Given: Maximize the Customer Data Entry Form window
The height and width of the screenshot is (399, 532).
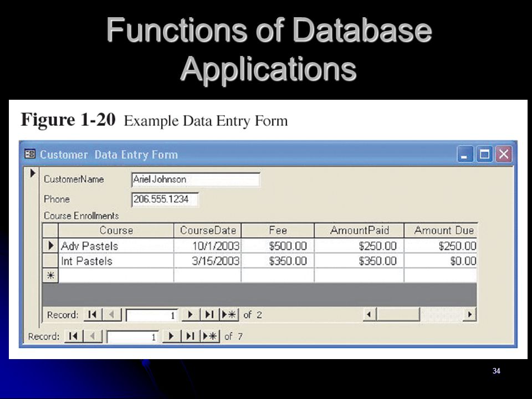Looking at the screenshot, I should [484, 155].
